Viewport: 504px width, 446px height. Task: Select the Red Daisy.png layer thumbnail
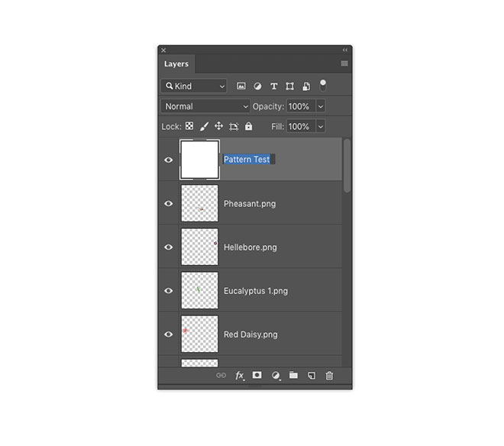(199, 334)
